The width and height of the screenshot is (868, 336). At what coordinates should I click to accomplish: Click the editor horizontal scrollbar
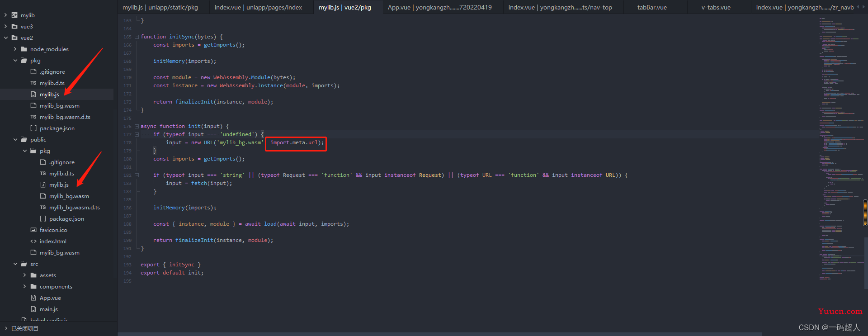pyautogui.click(x=440, y=334)
